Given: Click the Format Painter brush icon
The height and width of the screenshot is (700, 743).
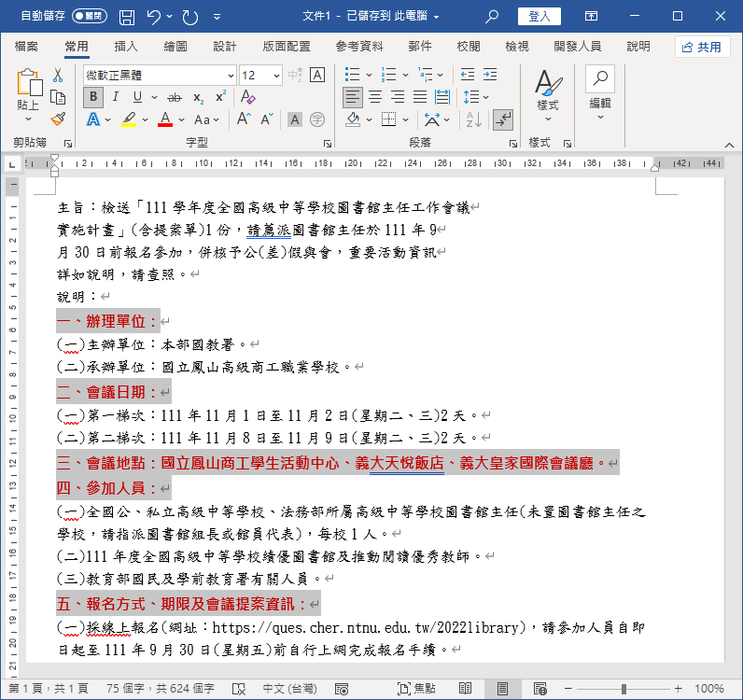Looking at the screenshot, I should [58, 119].
